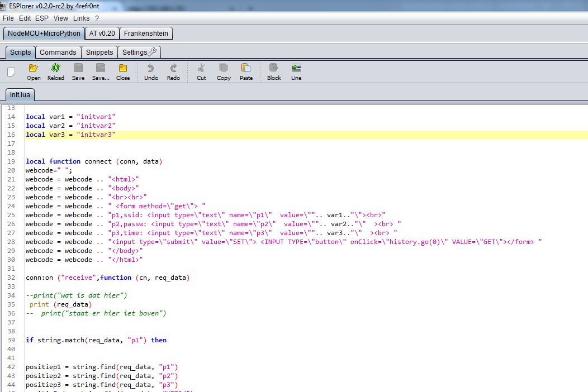The height and width of the screenshot is (392, 588).
Task: Cut selected text with Cut icon
Action: click(x=201, y=72)
